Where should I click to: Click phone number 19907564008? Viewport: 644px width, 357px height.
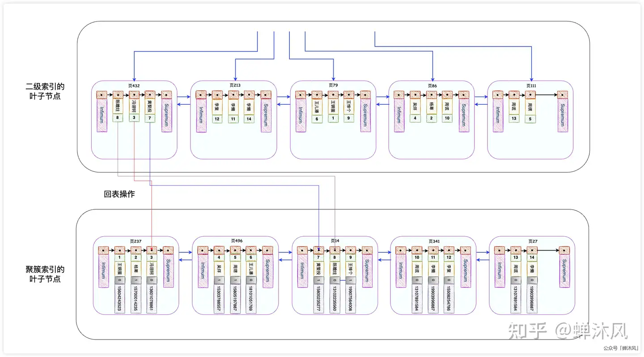(x=351, y=298)
